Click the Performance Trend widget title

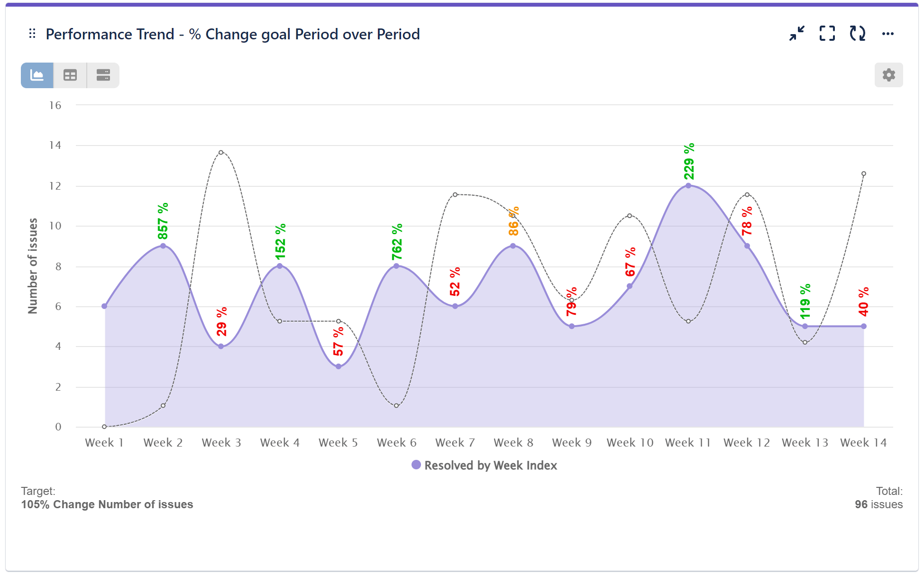pyautogui.click(x=232, y=34)
